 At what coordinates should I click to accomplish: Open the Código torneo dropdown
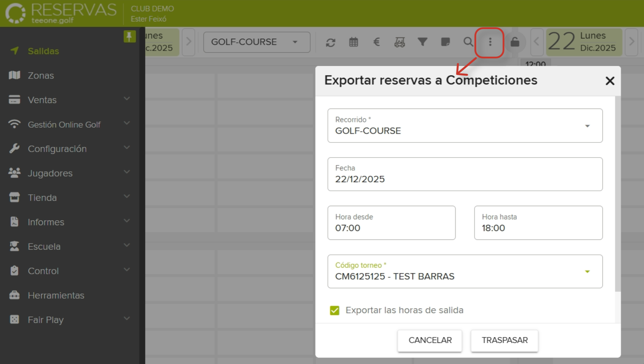587,271
